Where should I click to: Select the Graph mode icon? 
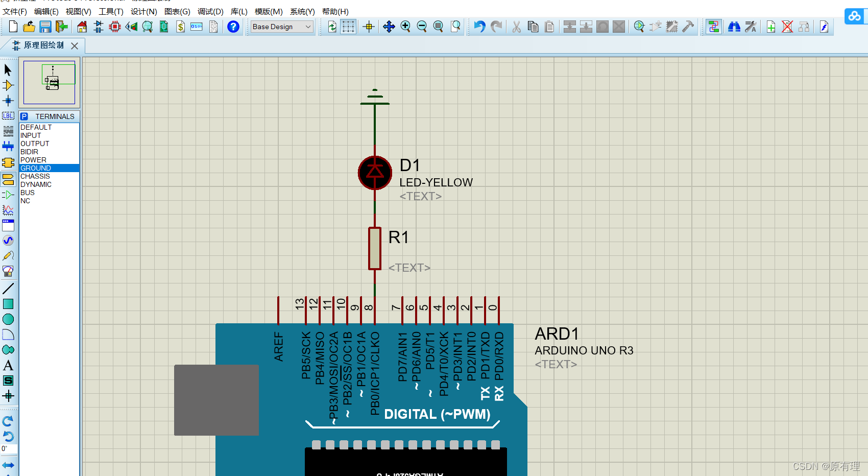(8, 210)
